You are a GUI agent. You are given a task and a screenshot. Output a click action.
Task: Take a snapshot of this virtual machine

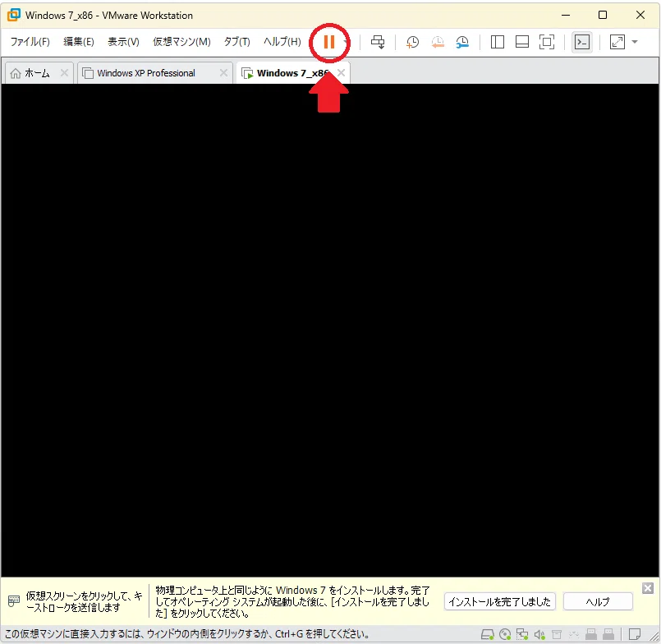pos(412,42)
